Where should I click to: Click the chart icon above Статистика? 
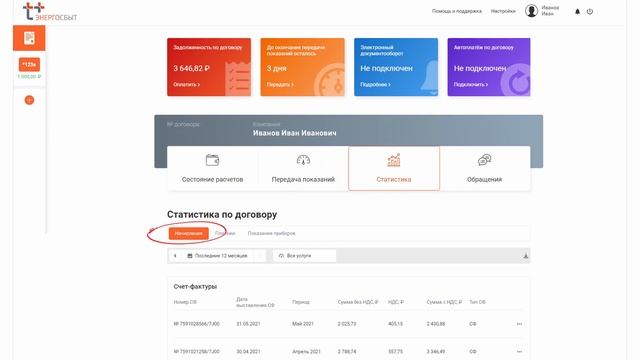394,160
